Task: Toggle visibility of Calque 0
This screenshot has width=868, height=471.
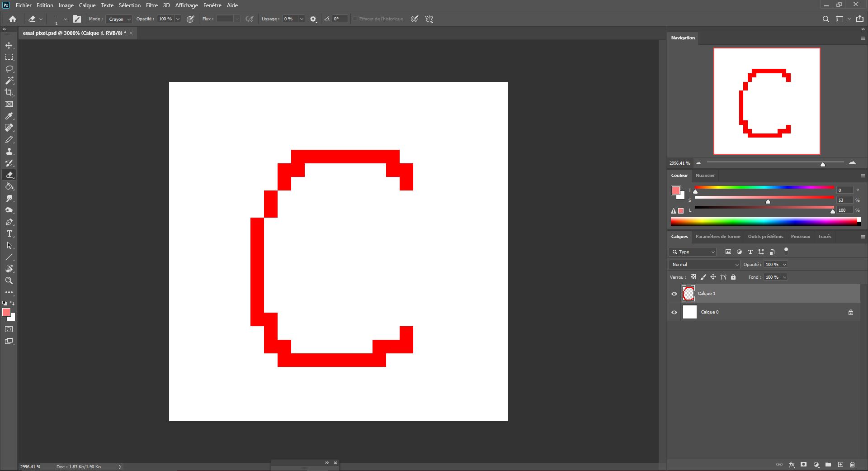Action: [674, 312]
